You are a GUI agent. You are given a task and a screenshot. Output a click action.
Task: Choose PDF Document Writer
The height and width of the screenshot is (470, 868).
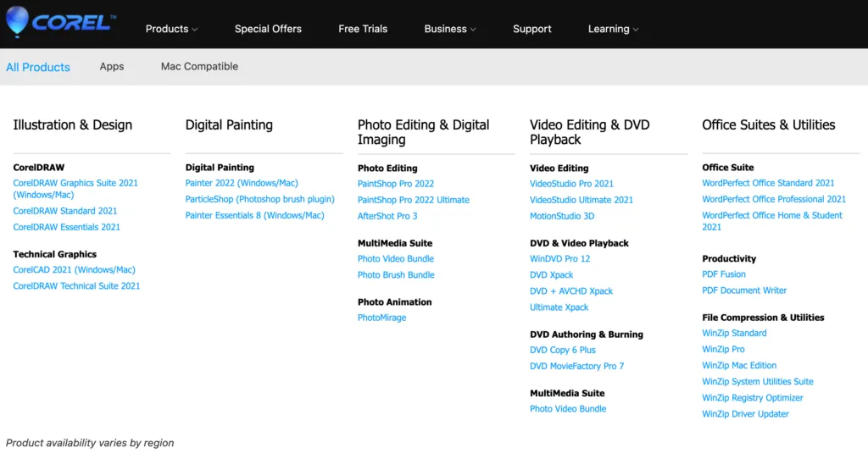(744, 290)
